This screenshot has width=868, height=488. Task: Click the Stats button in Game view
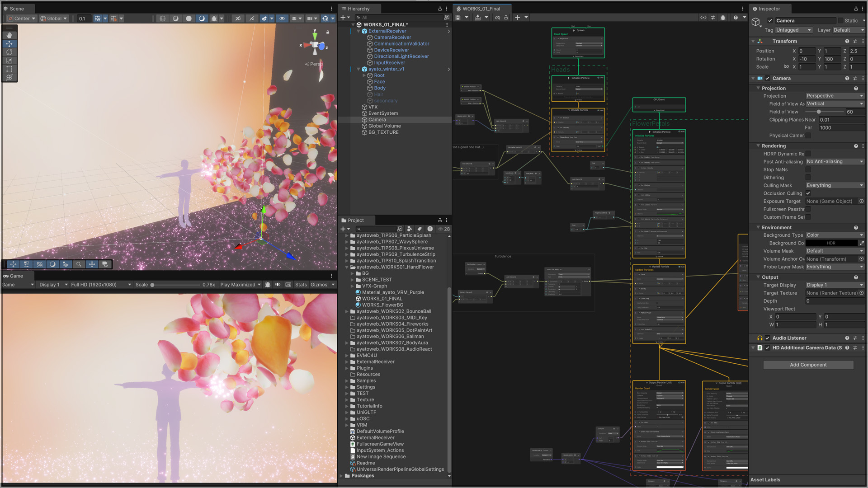(x=301, y=285)
